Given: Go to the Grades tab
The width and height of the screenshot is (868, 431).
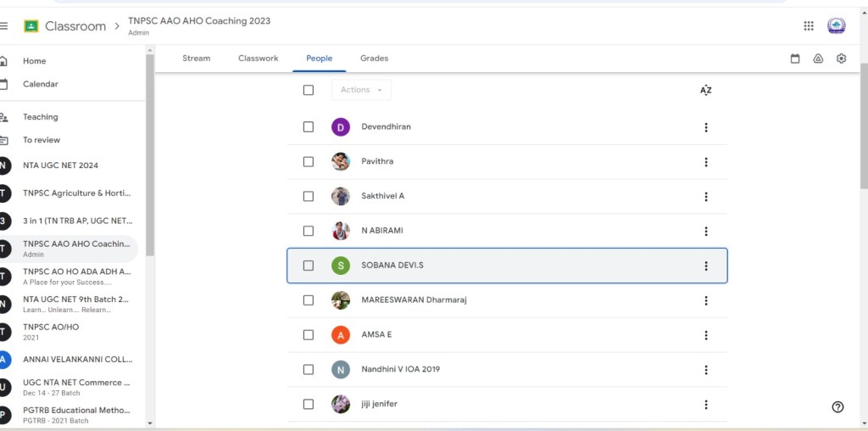Looking at the screenshot, I should coord(374,59).
